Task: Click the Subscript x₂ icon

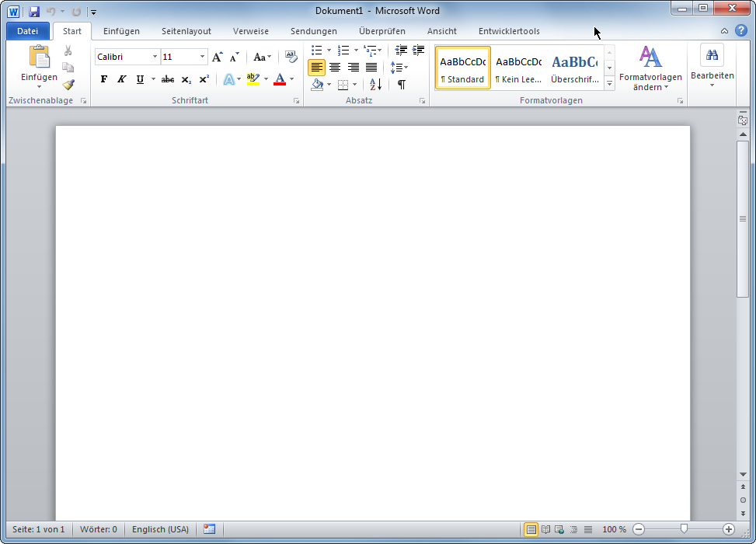Action: point(186,79)
